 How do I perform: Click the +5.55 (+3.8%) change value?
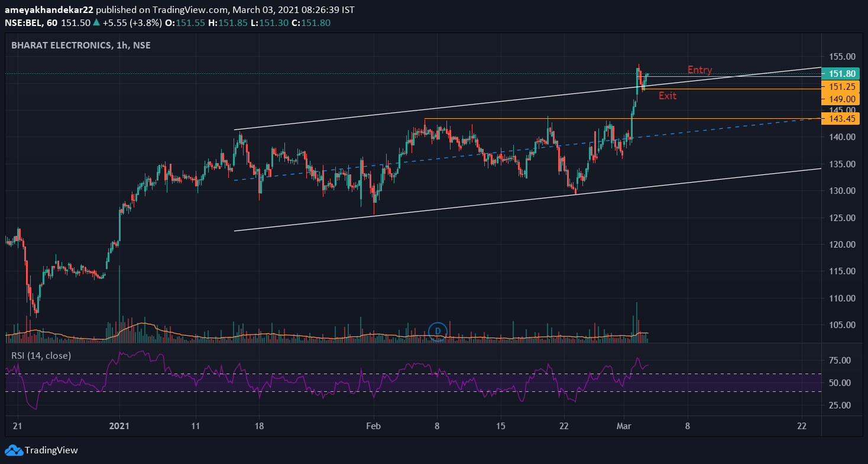click(131, 22)
